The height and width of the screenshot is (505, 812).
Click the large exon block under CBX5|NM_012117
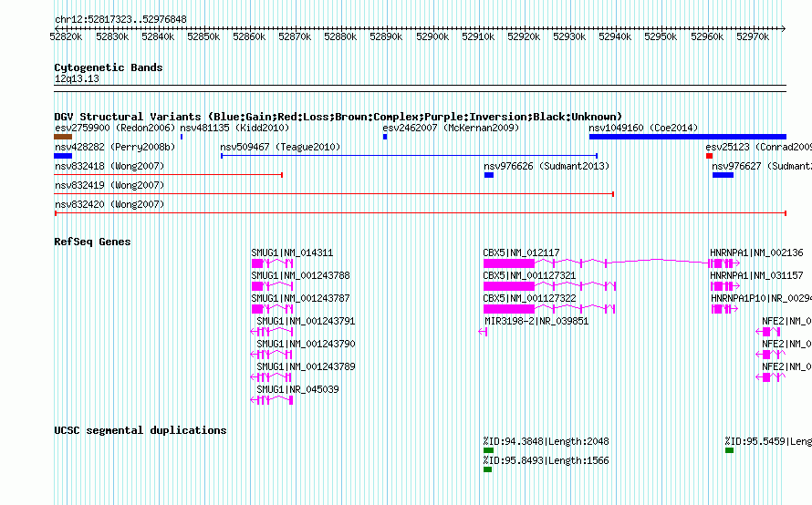pos(509,263)
